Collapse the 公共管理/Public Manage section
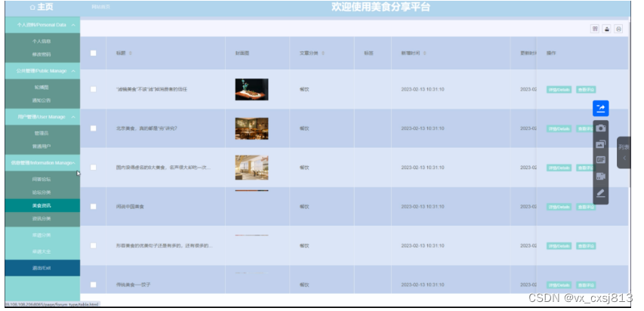This screenshot has width=644, height=311. (43, 71)
